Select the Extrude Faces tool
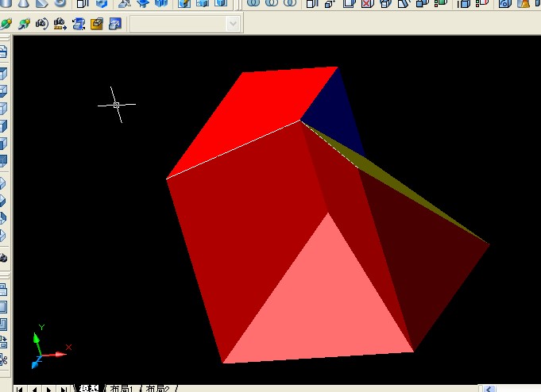 tap(312, 3)
